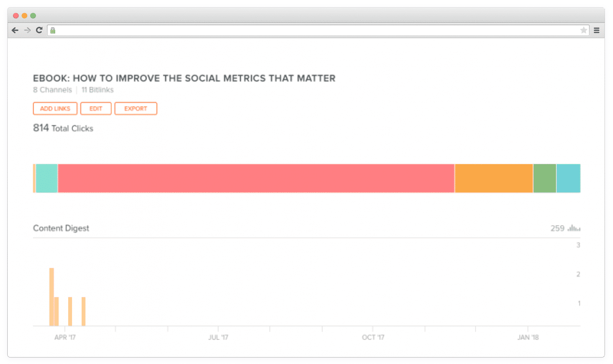Click the browser back arrow

15,30
